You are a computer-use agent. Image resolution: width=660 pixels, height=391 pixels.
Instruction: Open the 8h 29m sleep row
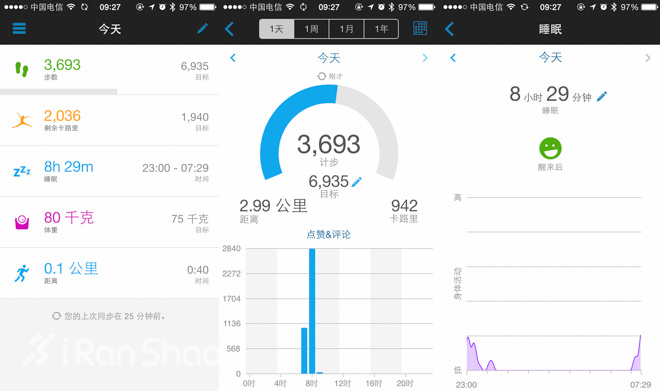pyautogui.click(x=109, y=171)
